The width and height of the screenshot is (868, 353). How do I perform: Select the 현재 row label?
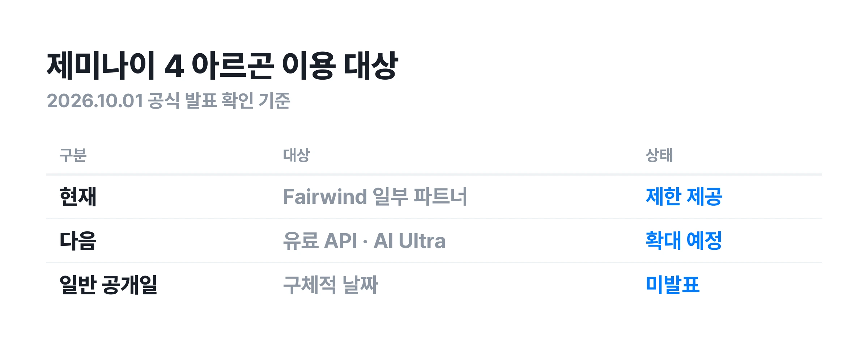coord(78,197)
